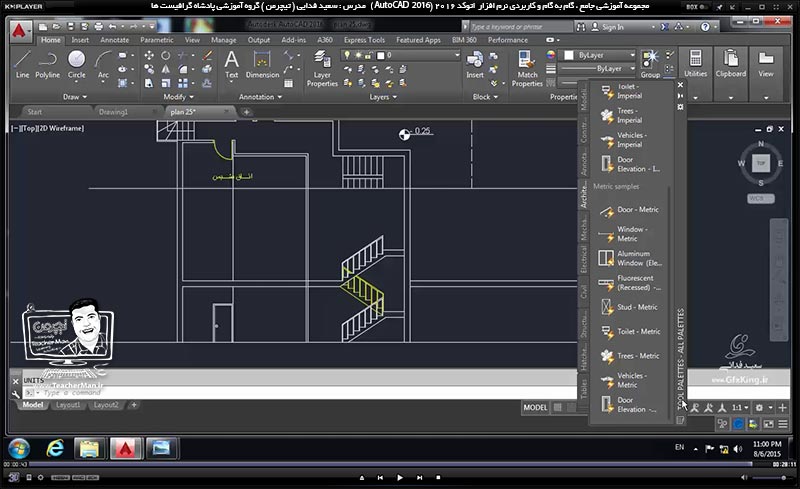
Task: Click the TOP face of ViewCube
Action: (x=761, y=163)
